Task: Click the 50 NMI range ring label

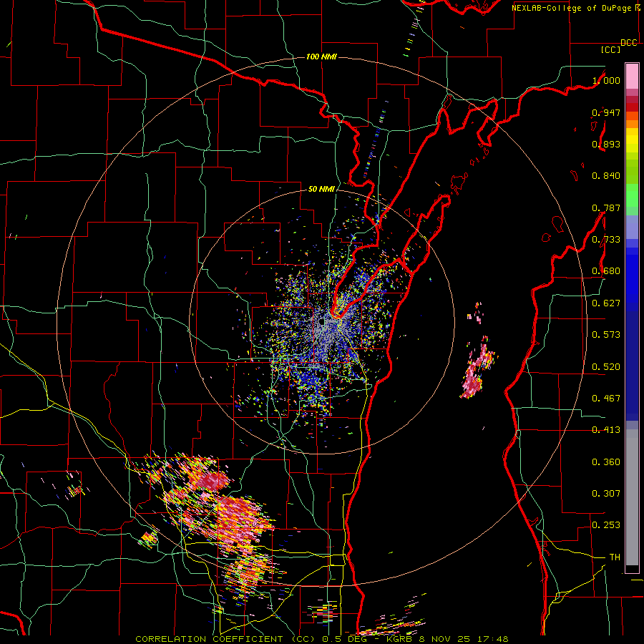Action: click(x=321, y=189)
